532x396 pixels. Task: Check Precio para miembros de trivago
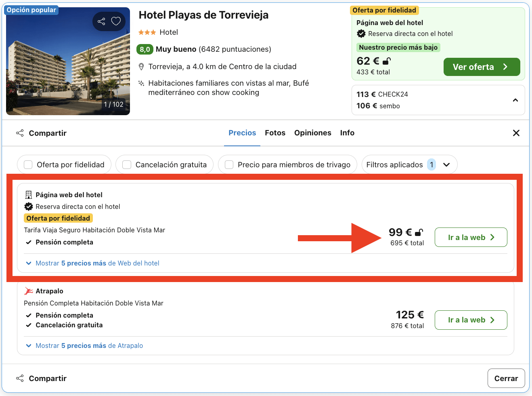point(229,165)
